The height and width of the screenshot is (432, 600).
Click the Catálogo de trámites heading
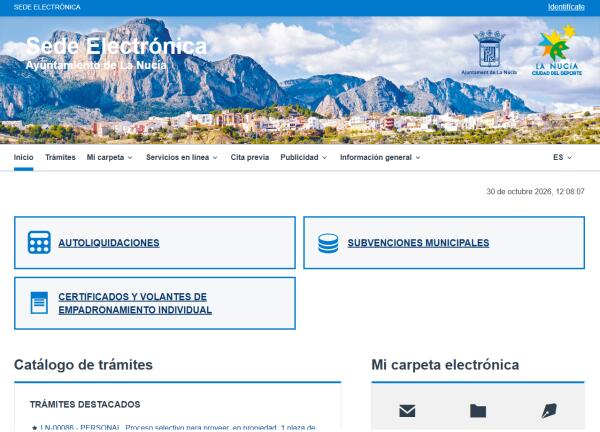pos(83,365)
